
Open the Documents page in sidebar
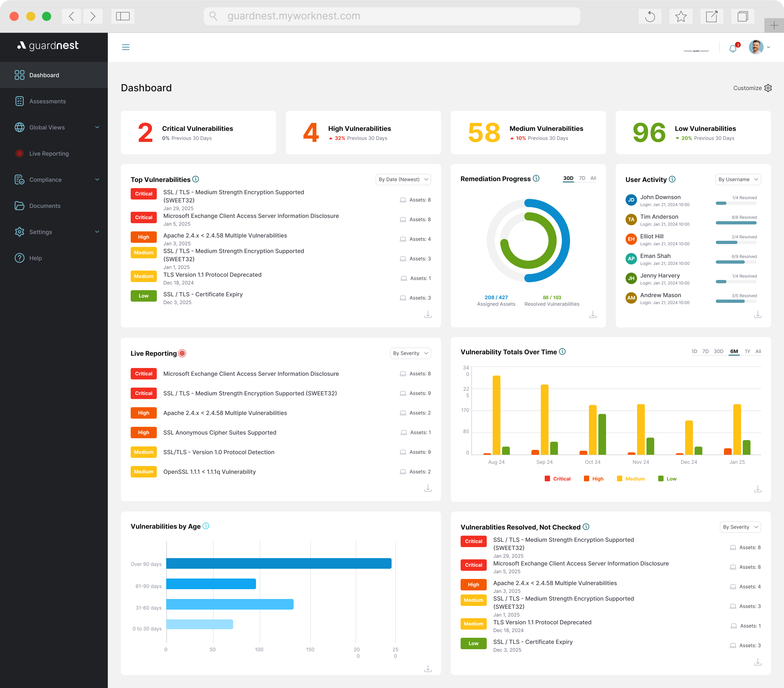point(45,206)
